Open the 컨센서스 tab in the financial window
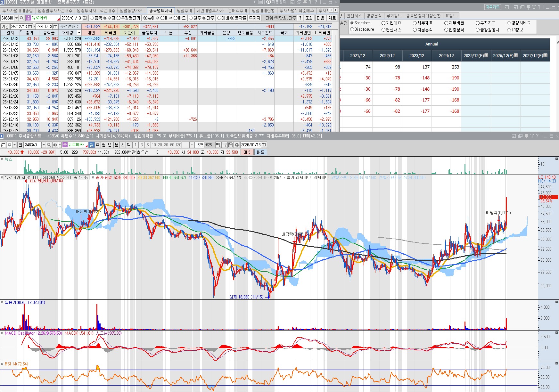The image size is (559, 392). click(354, 16)
